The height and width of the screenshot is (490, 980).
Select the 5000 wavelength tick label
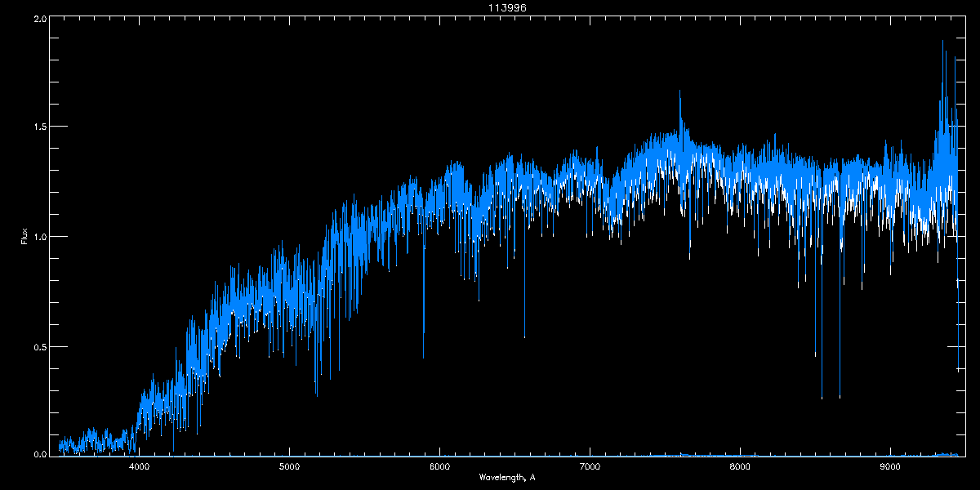point(290,466)
